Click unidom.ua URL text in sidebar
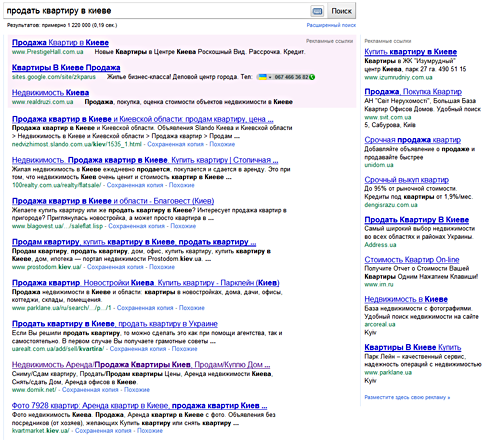The width and height of the screenshot is (496, 440). (379, 165)
